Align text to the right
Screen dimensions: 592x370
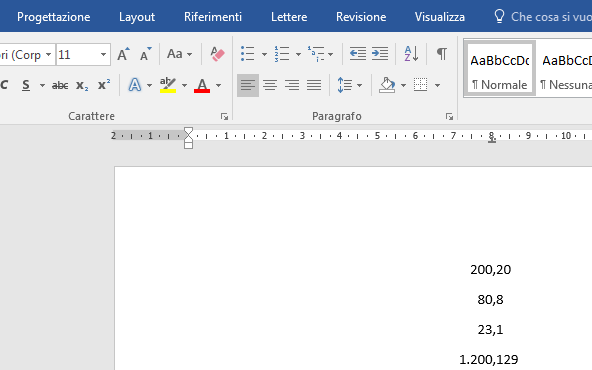(x=292, y=85)
